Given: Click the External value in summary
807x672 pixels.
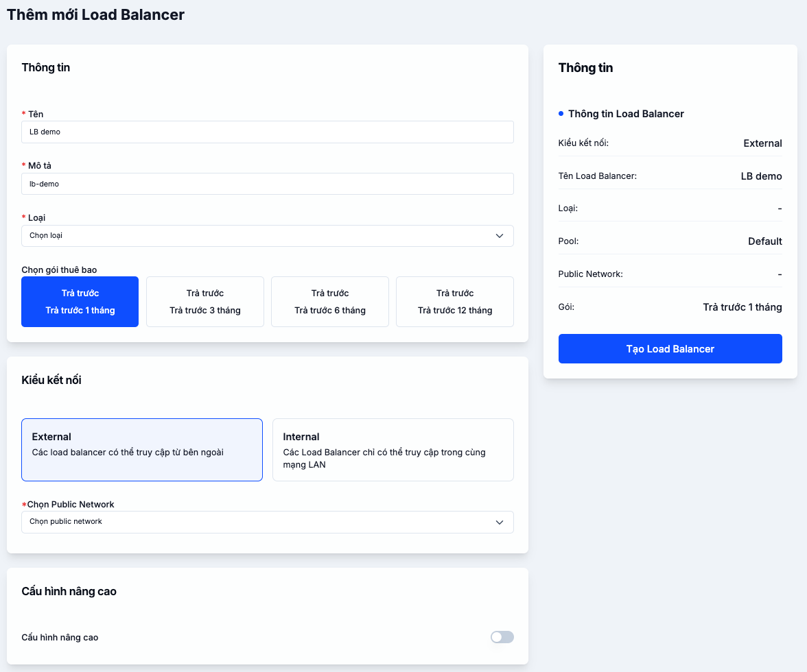Looking at the screenshot, I should click(762, 143).
